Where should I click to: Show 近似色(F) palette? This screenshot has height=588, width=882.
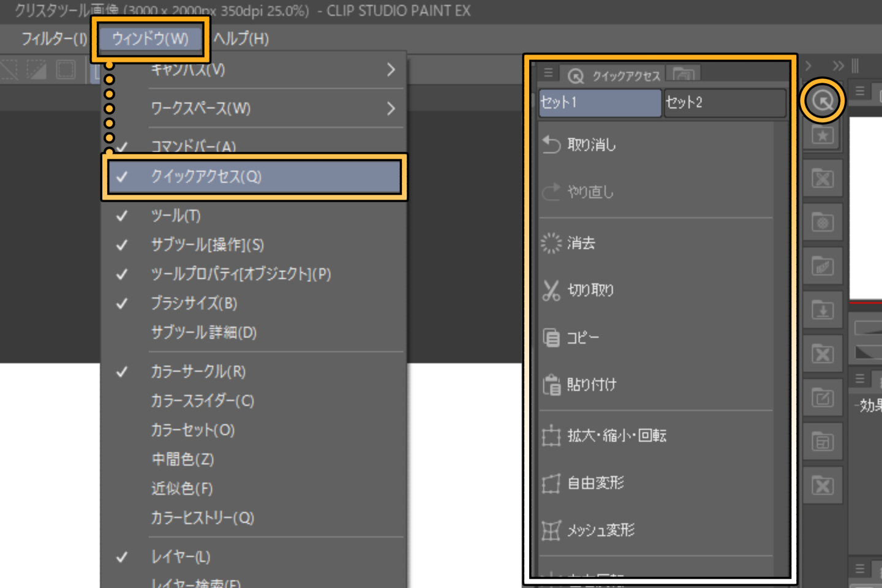point(254,489)
